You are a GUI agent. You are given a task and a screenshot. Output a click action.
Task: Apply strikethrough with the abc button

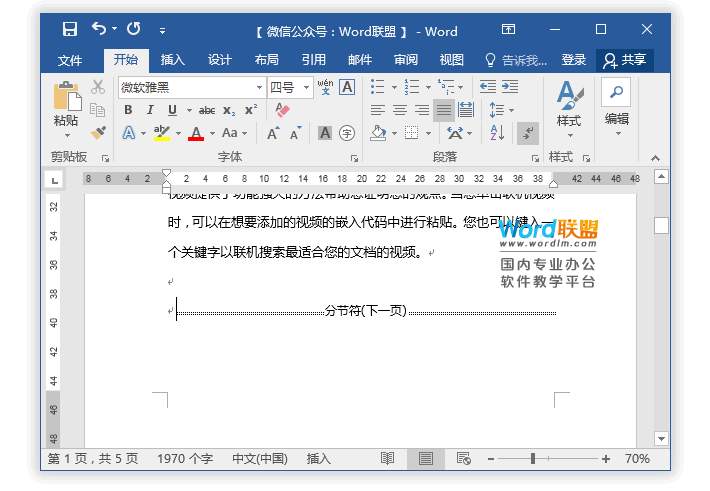207,110
